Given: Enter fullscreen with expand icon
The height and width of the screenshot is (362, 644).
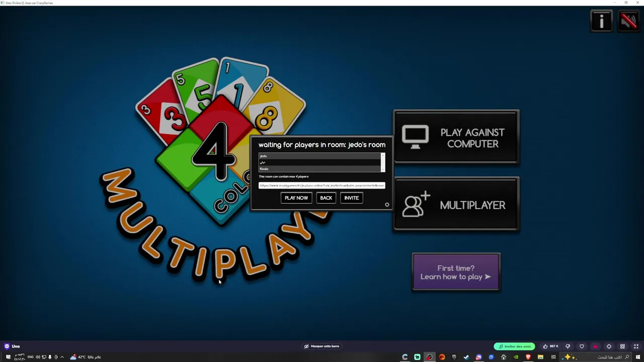Looking at the screenshot, I should coord(636,346).
